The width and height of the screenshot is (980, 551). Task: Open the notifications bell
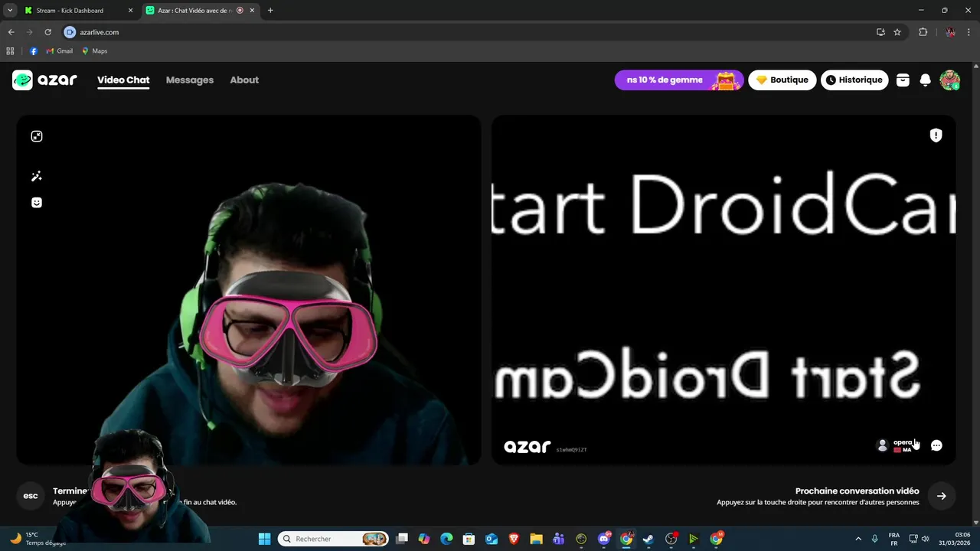point(925,80)
